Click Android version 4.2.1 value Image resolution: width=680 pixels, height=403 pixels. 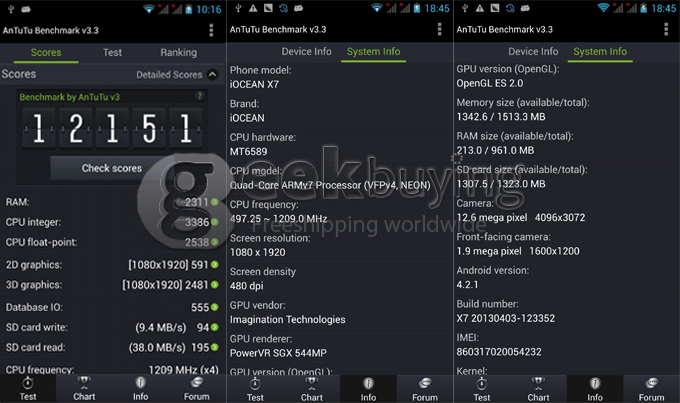click(x=467, y=285)
